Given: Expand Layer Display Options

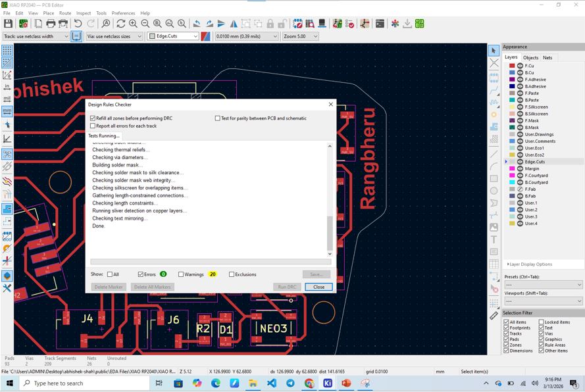Looking at the screenshot, I should (530, 264).
